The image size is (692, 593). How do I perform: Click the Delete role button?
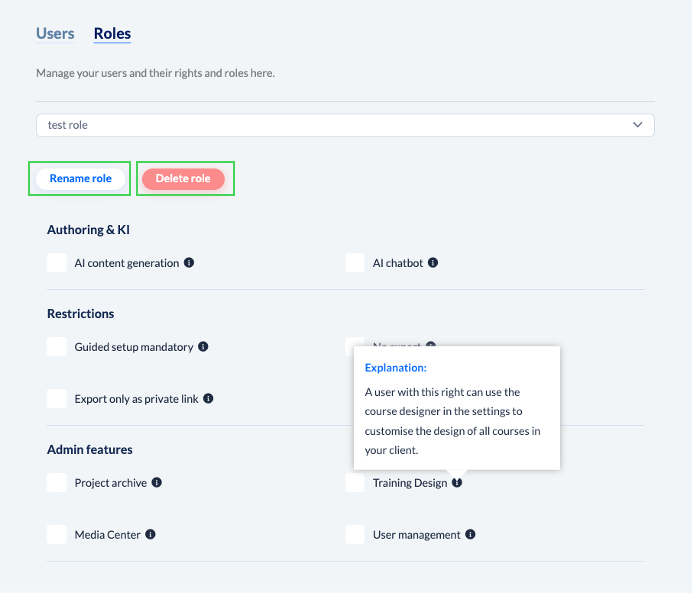183,179
